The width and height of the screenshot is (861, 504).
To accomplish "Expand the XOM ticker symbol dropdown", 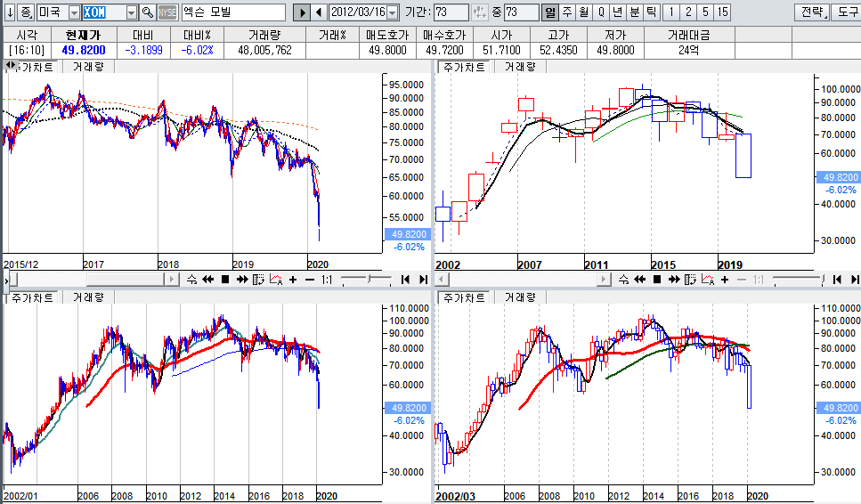I will (x=132, y=12).
